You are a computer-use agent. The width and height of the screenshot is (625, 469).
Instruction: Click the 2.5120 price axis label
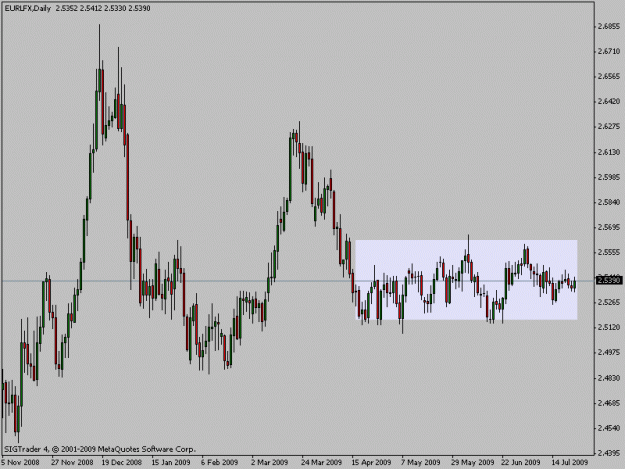[609, 327]
